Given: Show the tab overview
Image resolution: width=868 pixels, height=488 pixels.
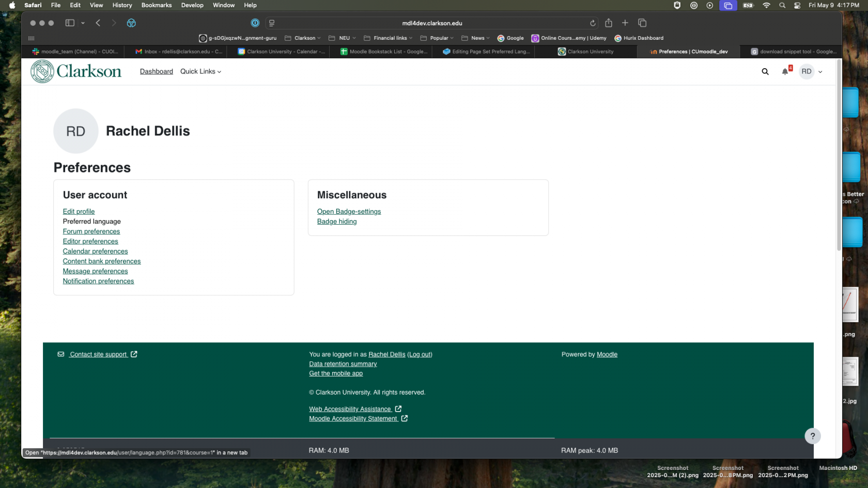Looking at the screenshot, I should point(642,23).
